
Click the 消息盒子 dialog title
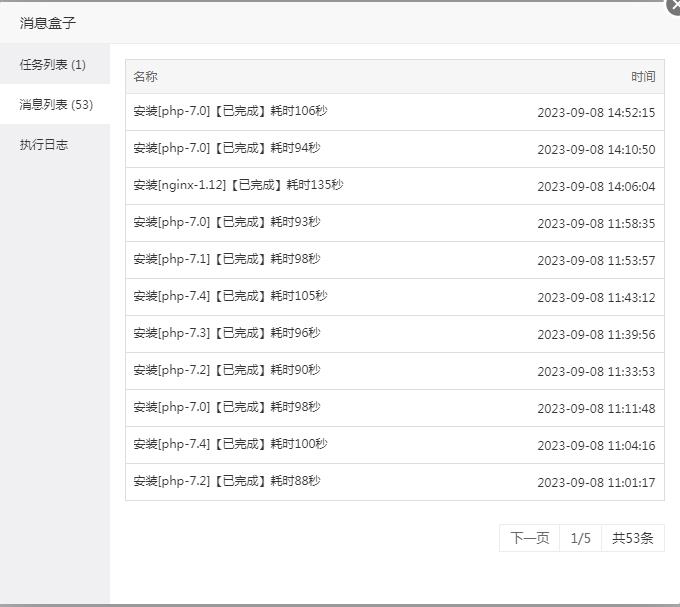click(47, 23)
